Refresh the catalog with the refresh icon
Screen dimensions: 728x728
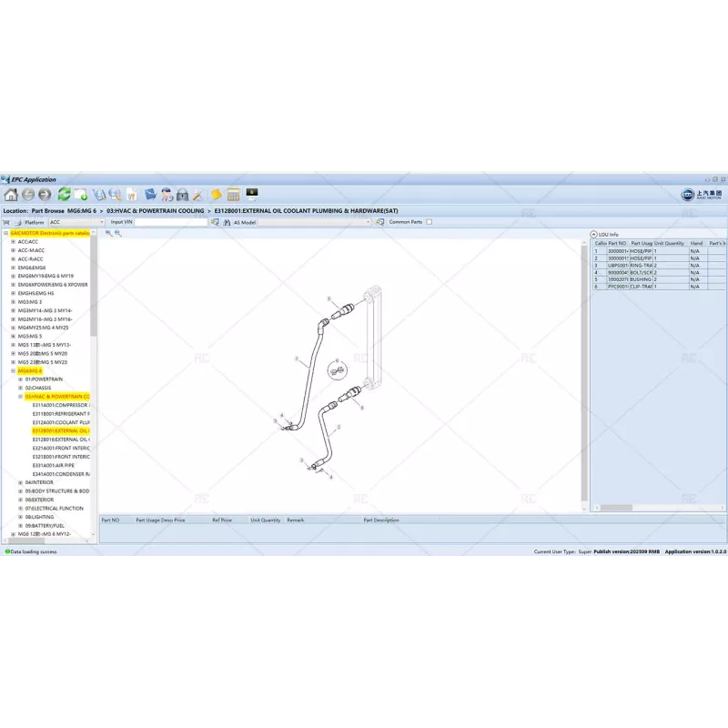pyautogui.click(x=65, y=194)
